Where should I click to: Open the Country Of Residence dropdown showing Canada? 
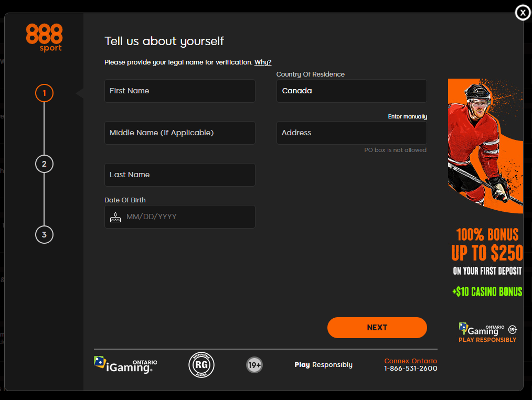point(352,91)
